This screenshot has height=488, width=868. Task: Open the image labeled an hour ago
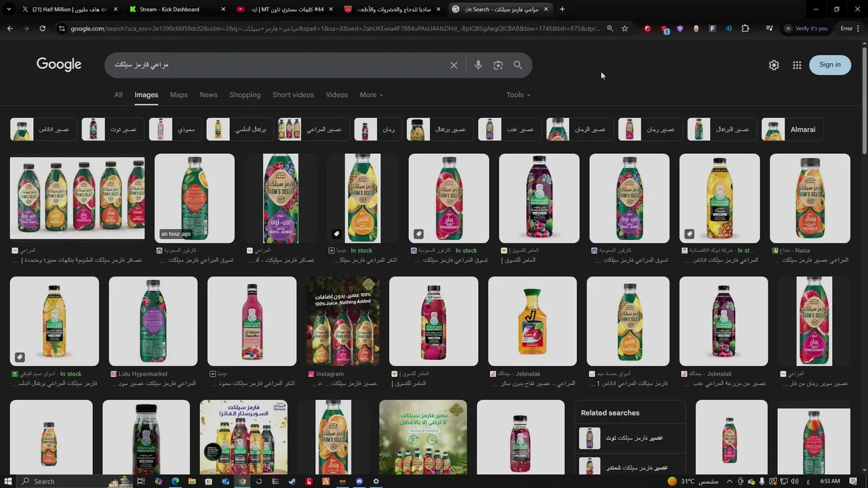195,199
